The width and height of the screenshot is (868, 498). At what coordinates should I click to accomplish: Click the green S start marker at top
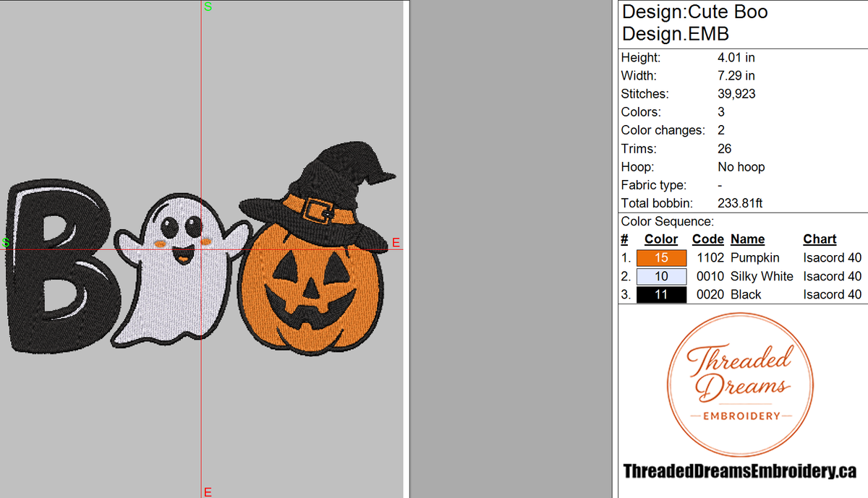click(208, 7)
